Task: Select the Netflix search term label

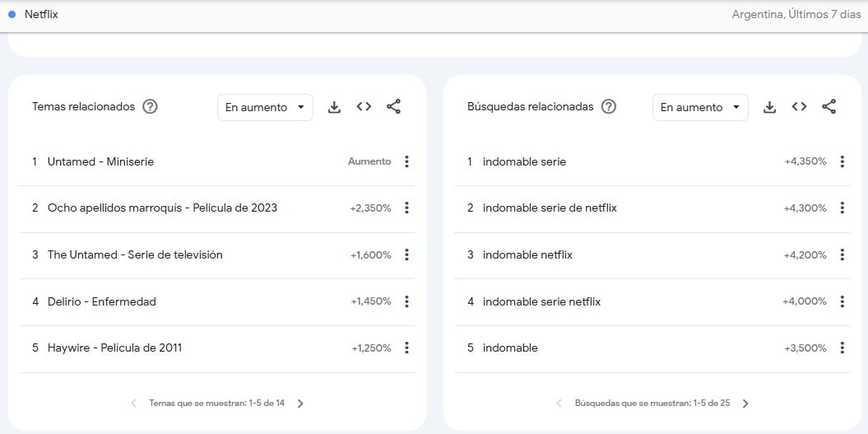Action: tap(41, 14)
